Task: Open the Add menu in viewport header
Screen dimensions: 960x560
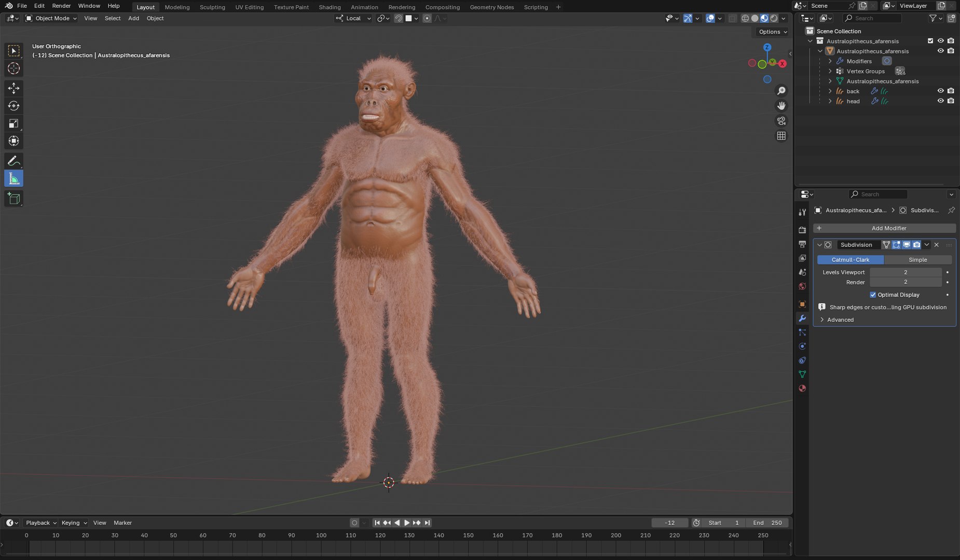Action: 133,18
